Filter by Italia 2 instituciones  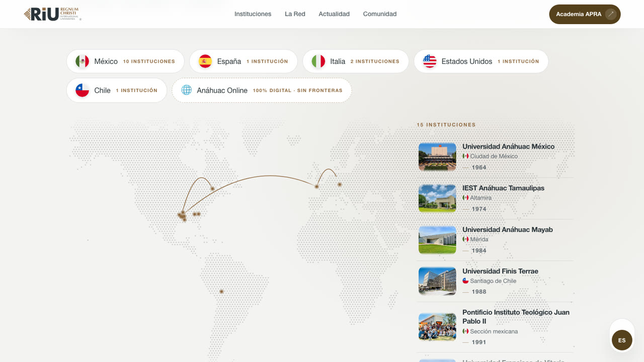point(356,61)
